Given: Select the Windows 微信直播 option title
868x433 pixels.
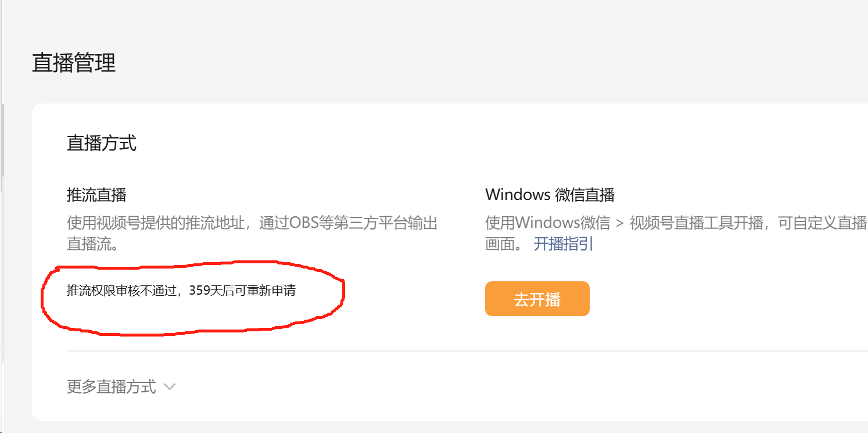Looking at the screenshot, I should [550, 195].
